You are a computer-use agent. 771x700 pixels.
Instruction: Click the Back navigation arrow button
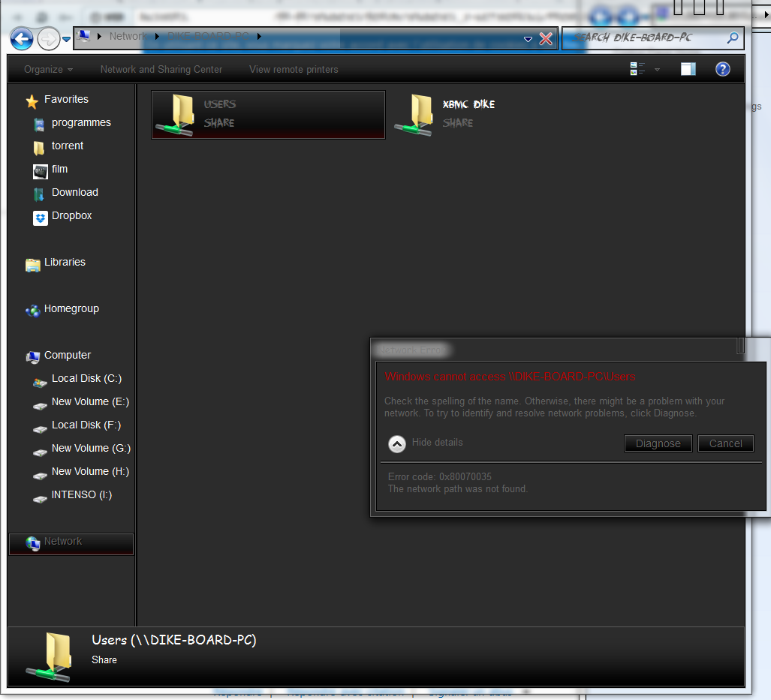22,38
